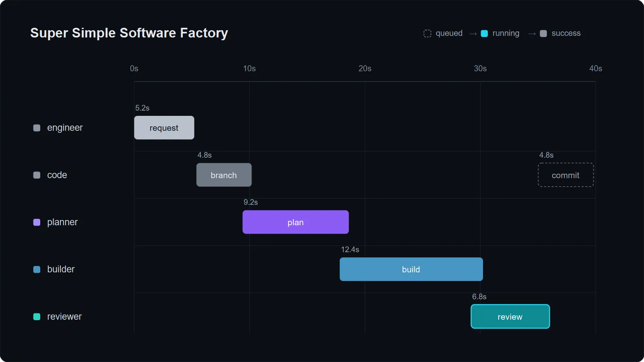Screen dimensions: 644x362
Task: Click the 20s axis tick label
Action: point(365,68)
